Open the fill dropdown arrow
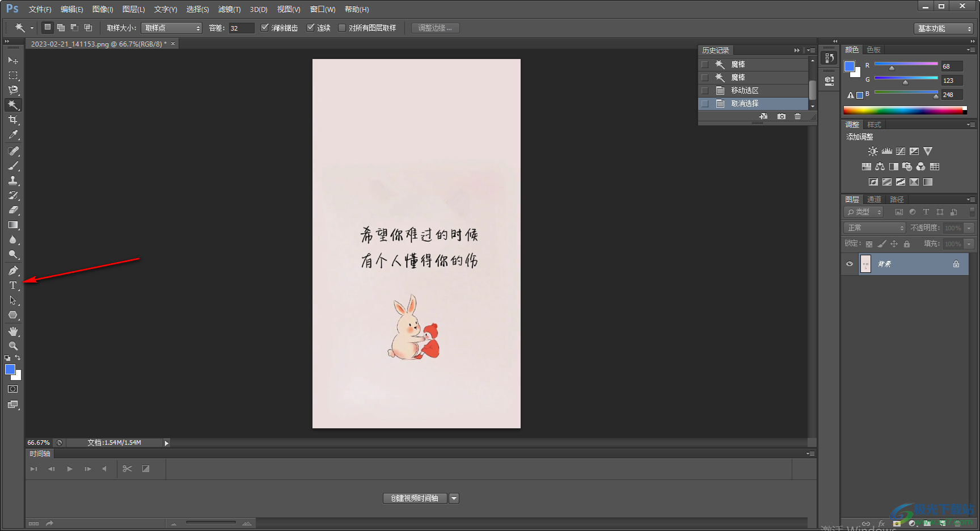This screenshot has height=531, width=980. [969, 243]
